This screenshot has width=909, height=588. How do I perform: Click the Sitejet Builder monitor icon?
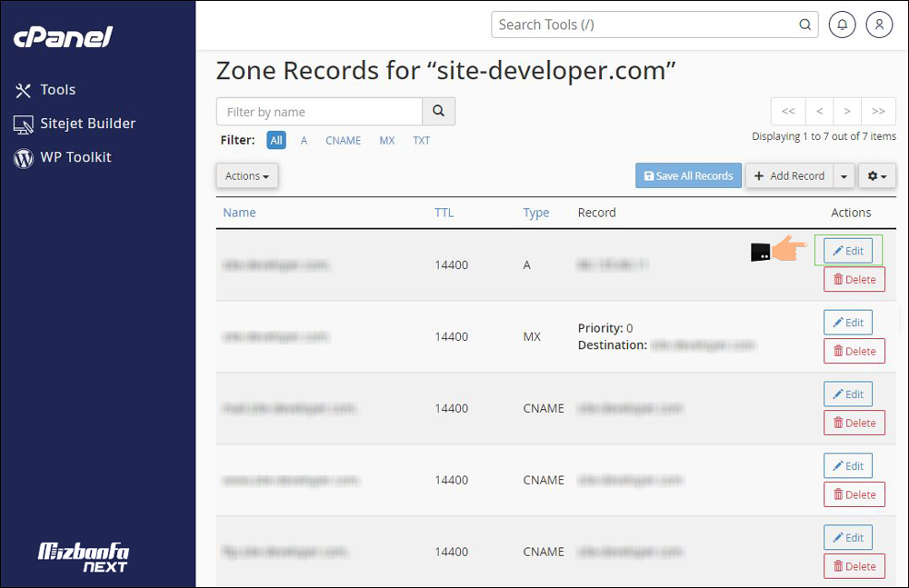[24, 125]
